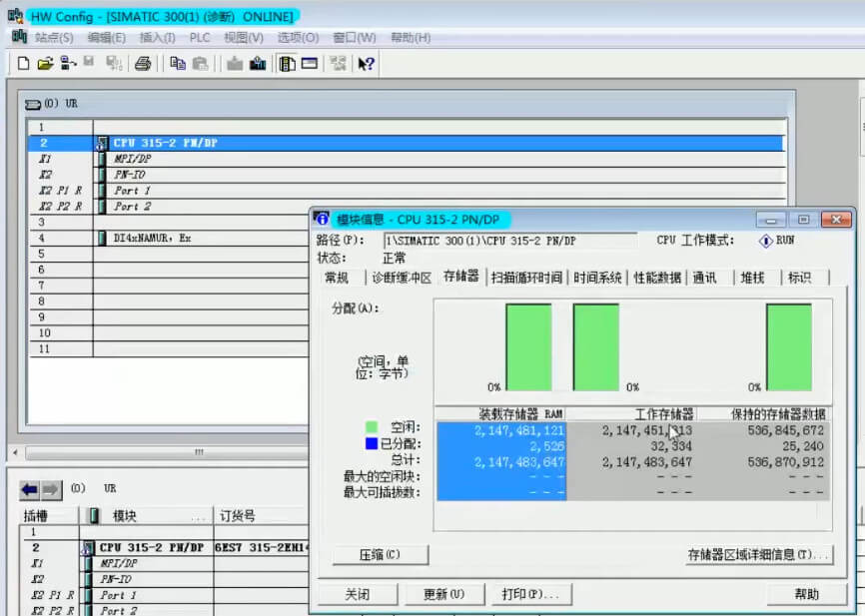The image size is (865, 616).
Task: Click the Open Online station toolbar icon
Action: coord(68,64)
